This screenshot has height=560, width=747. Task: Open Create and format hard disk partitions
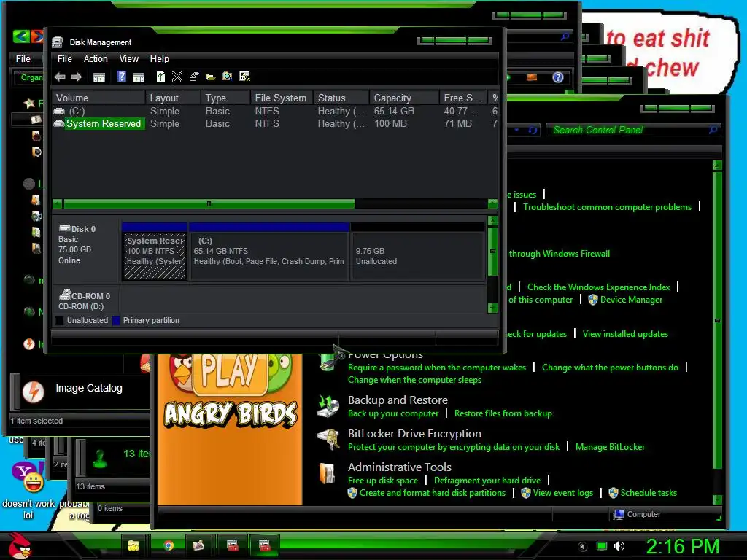pos(433,493)
